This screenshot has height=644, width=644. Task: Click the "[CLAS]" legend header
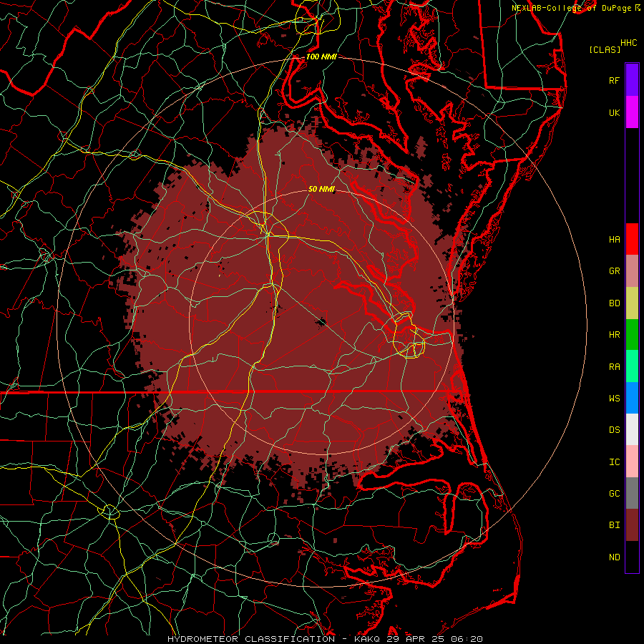pos(605,49)
